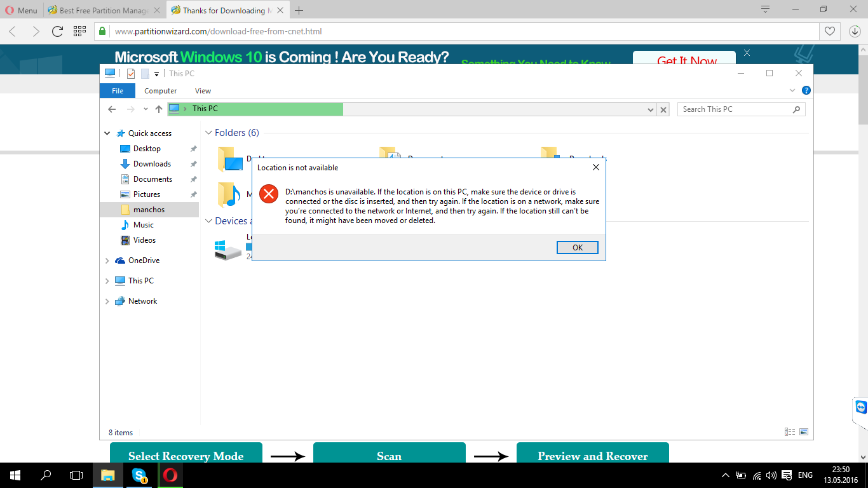
Task: Click the Properties quick access toolbar icon
Action: [131, 74]
